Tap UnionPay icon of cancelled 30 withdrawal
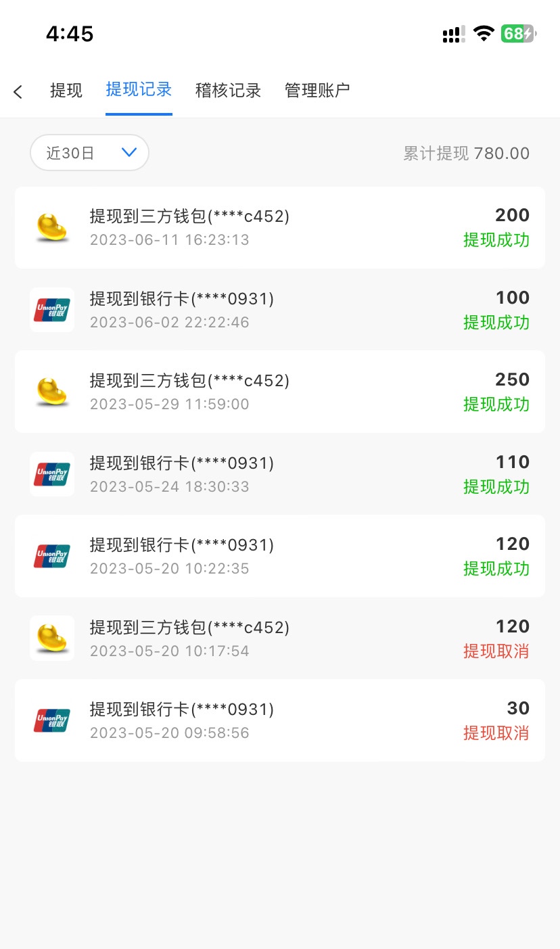 [x=52, y=720]
